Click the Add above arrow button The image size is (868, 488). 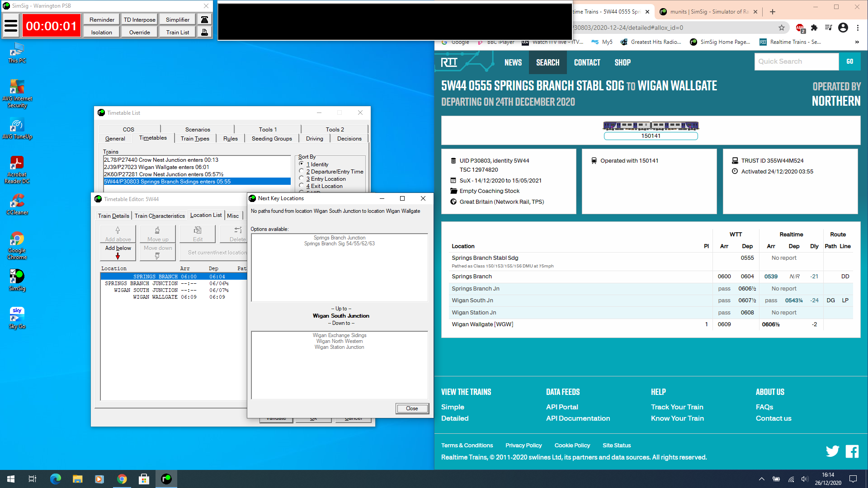[x=118, y=234]
